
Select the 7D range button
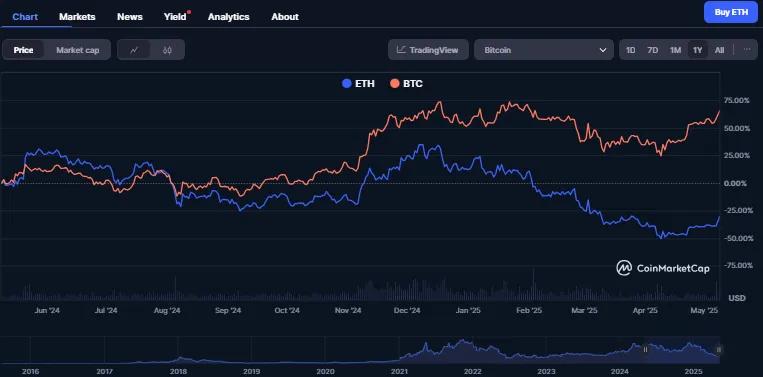pyautogui.click(x=653, y=50)
